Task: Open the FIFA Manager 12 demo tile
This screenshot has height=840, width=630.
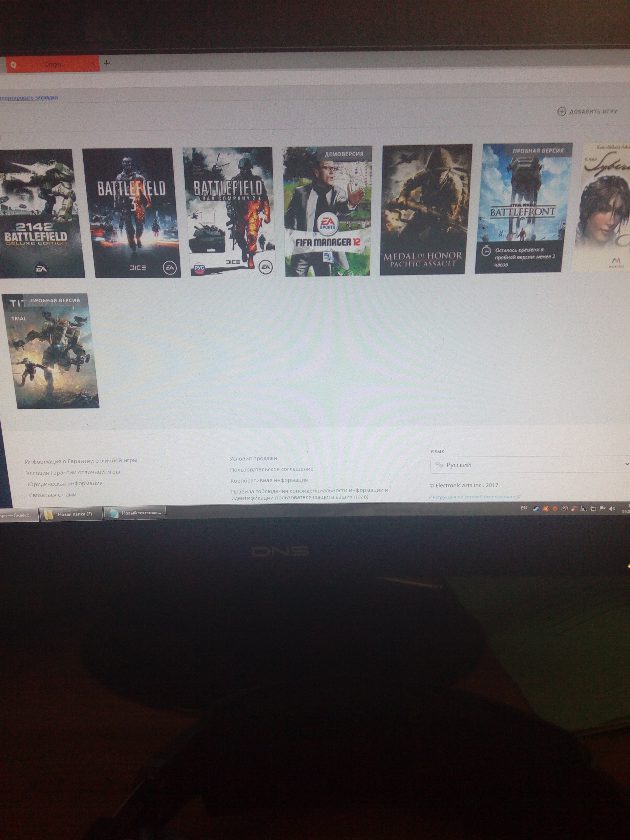Action: coord(328,211)
